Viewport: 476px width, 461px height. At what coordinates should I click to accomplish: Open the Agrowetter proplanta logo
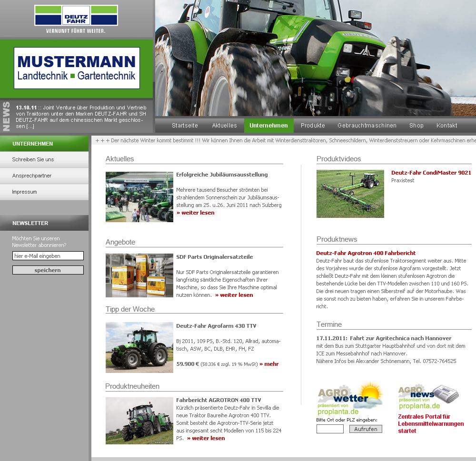click(x=350, y=399)
